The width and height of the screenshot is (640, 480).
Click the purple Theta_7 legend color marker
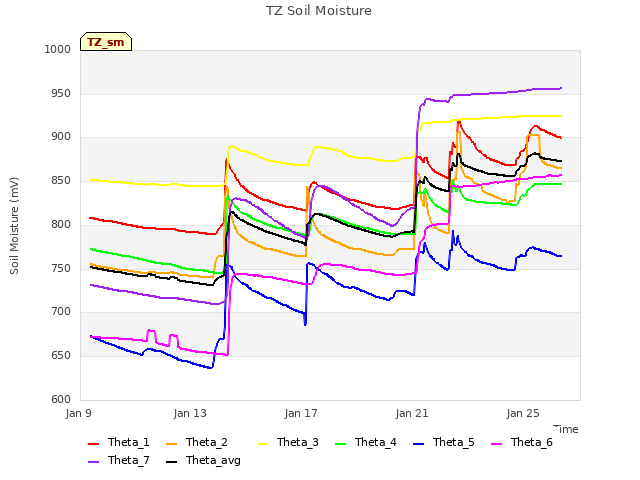pos(93,462)
